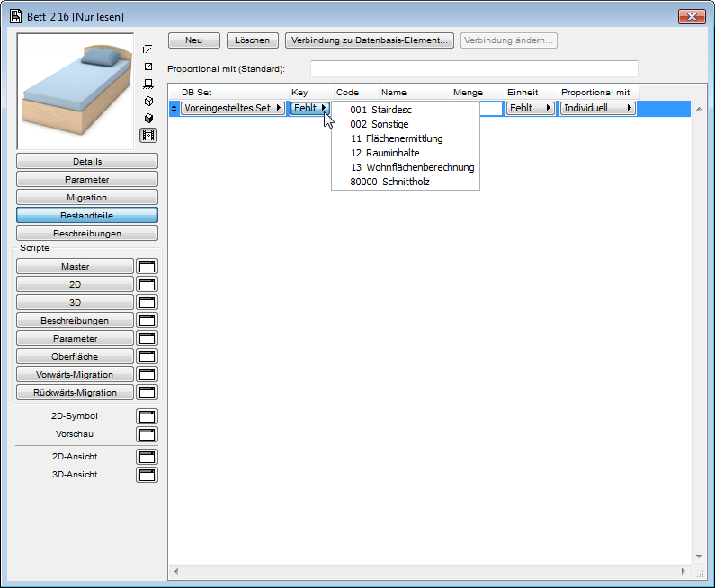
Task: Open the Parameter section button
Action: tap(87, 179)
